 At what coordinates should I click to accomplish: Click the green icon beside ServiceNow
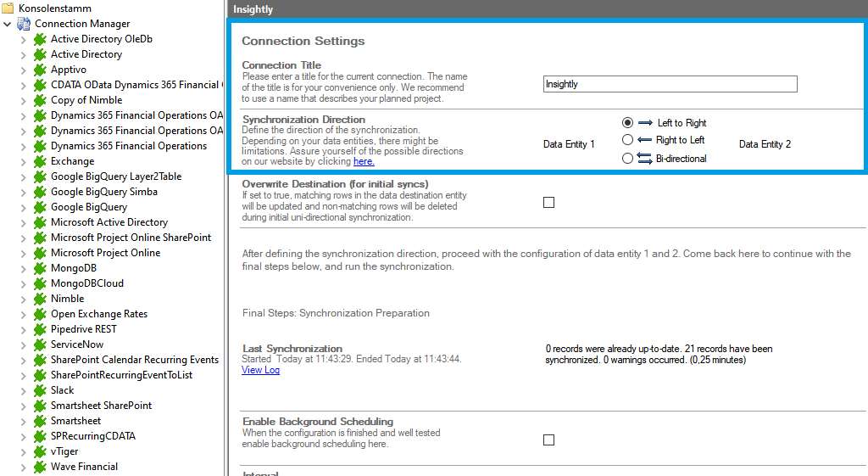point(39,344)
